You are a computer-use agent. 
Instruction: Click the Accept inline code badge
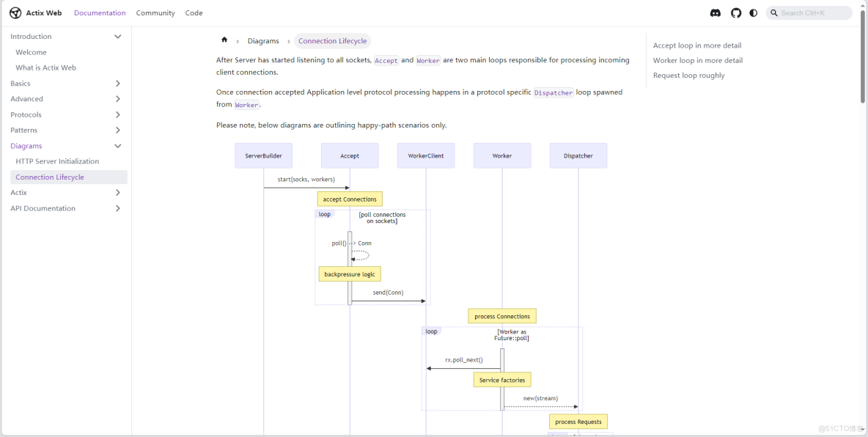(x=386, y=60)
